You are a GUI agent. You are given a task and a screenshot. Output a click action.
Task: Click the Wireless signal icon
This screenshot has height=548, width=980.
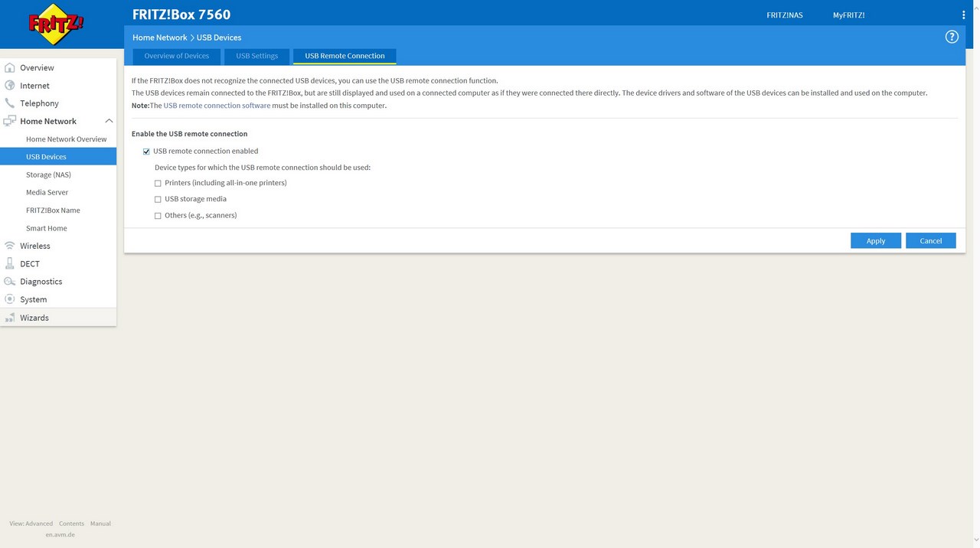(9, 246)
